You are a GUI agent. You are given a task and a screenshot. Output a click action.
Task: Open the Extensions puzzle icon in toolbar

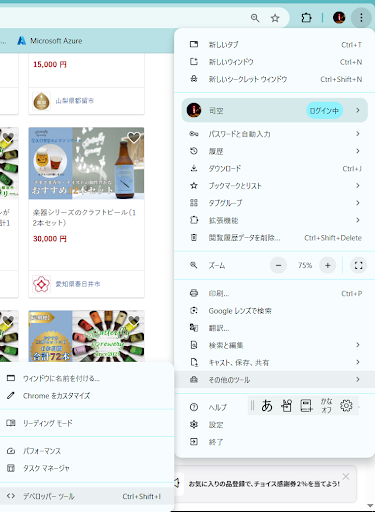click(306, 18)
